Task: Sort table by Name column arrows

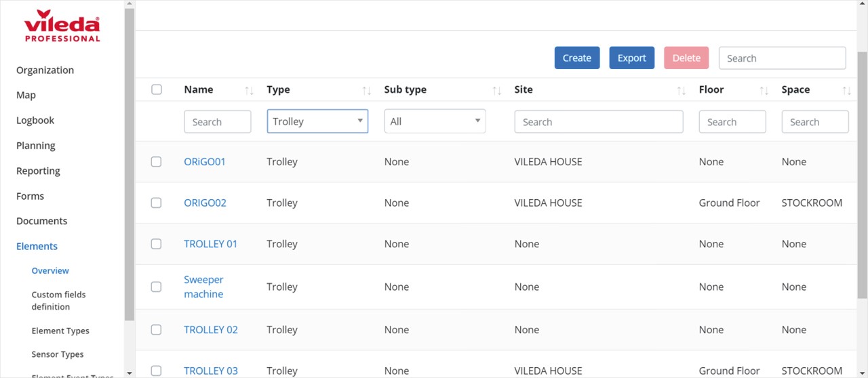Action: (249, 90)
